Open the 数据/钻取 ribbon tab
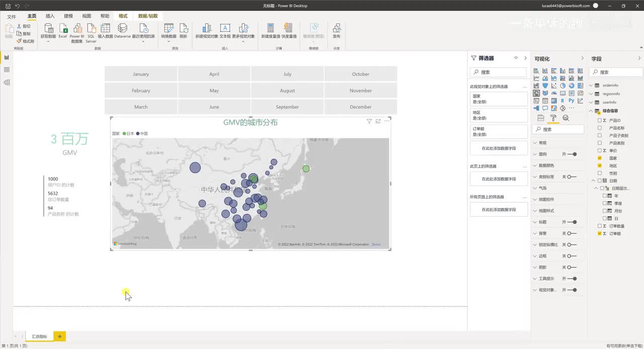The width and height of the screenshot is (644, 349). tap(148, 16)
